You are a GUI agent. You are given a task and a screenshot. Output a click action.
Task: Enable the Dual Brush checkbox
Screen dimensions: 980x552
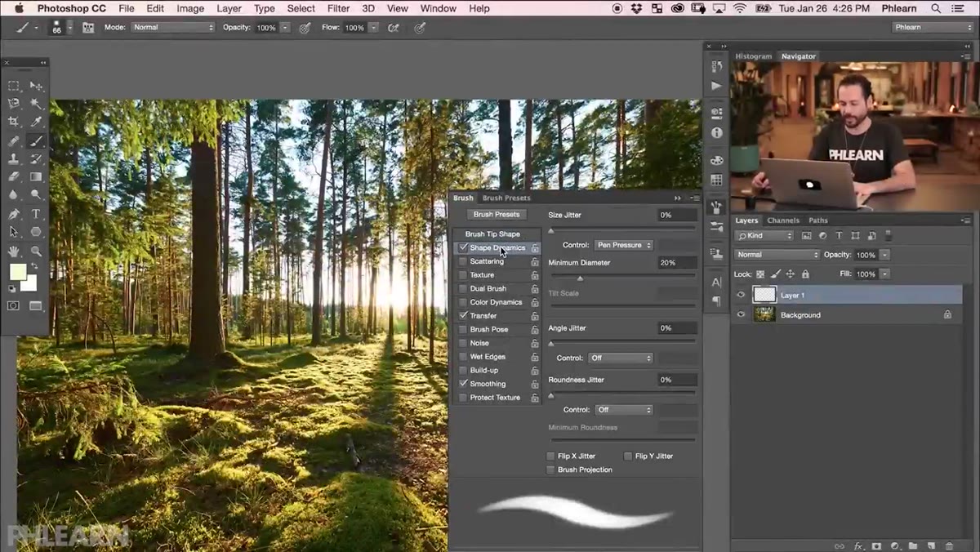click(463, 288)
